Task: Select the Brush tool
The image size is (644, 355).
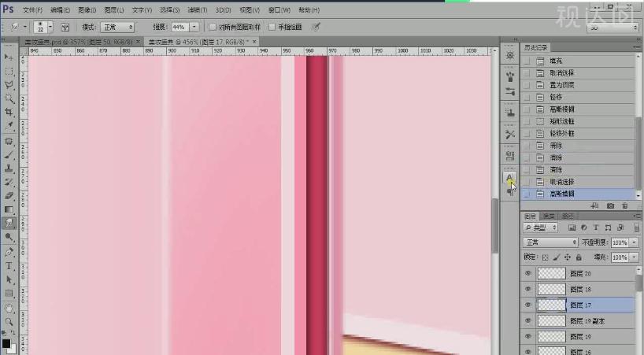Action: [9, 155]
